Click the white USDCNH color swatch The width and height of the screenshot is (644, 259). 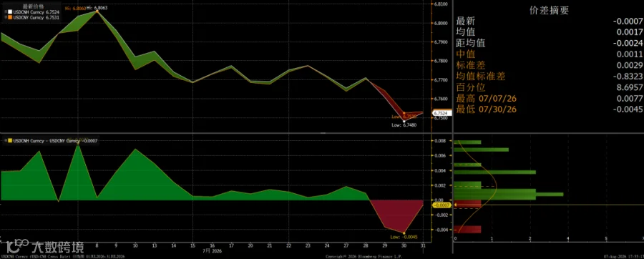click(x=10, y=12)
